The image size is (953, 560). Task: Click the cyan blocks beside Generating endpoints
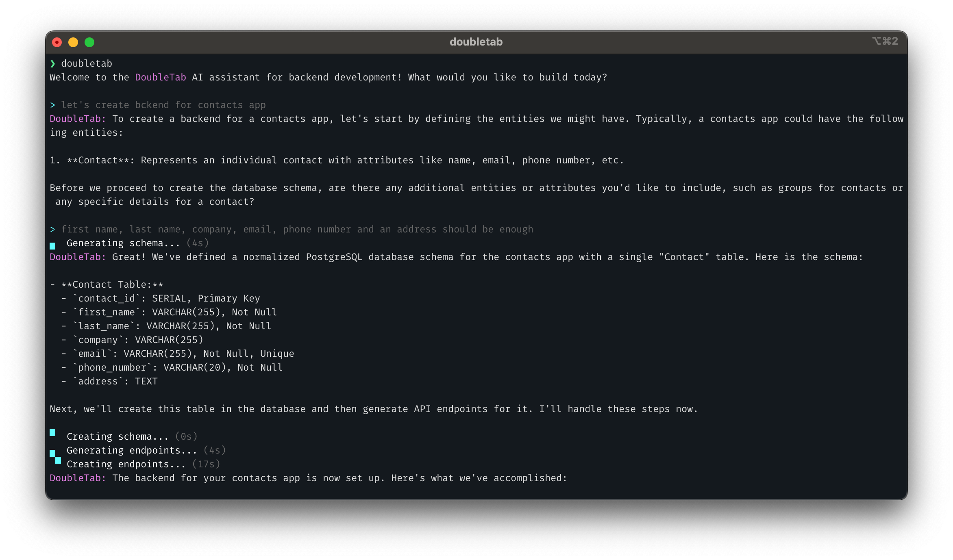(x=53, y=452)
